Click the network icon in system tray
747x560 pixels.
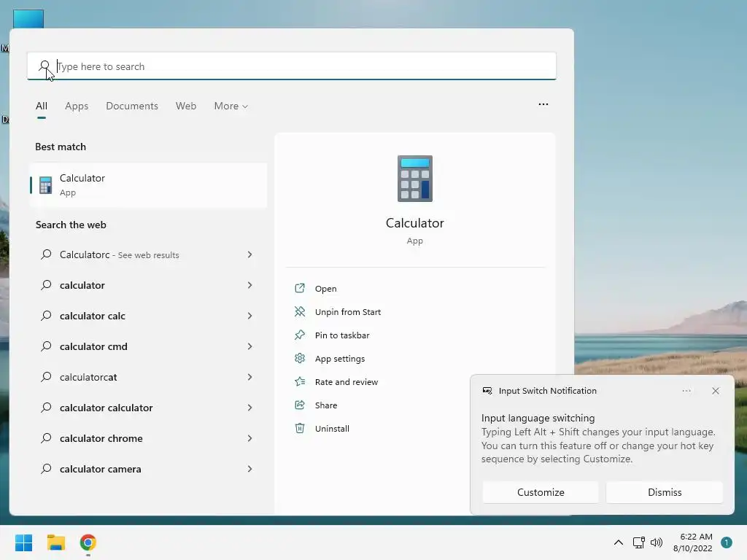[638, 542]
